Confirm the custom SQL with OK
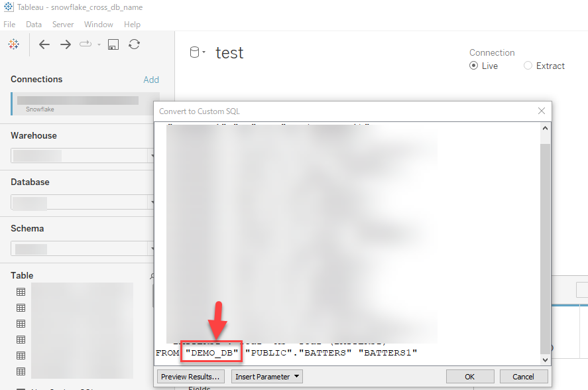This screenshot has height=390, width=588. click(x=470, y=377)
